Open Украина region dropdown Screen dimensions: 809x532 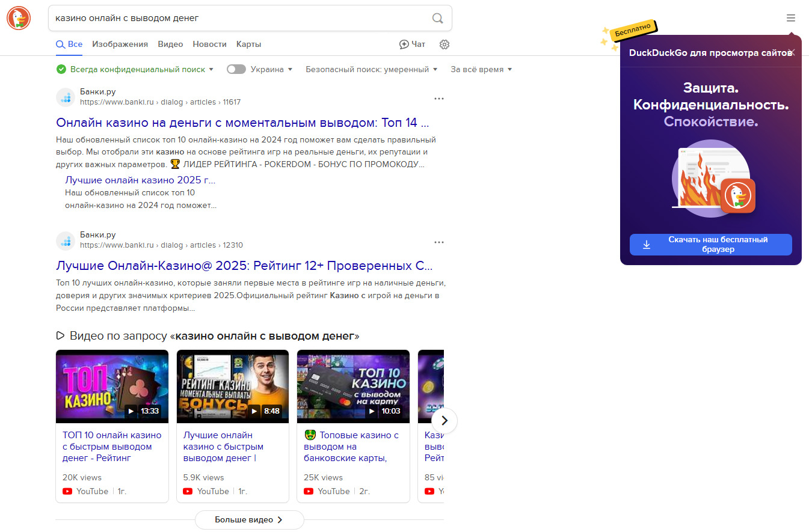click(x=271, y=69)
